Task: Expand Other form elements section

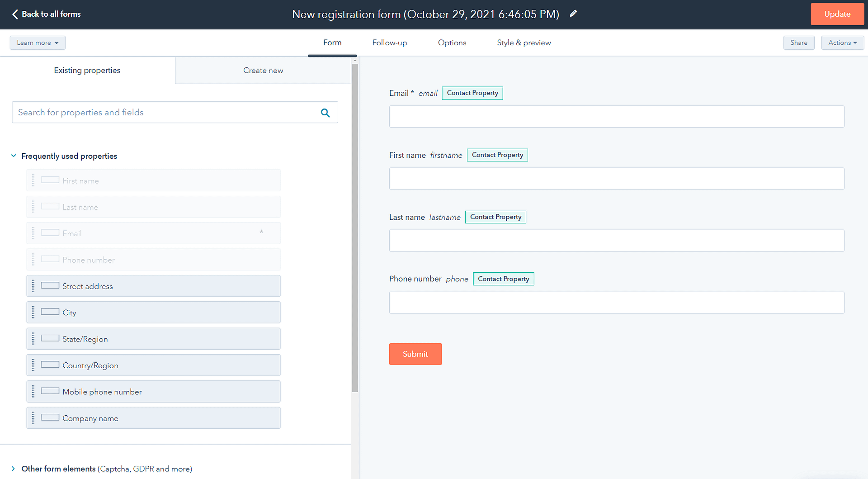Action: click(x=14, y=469)
